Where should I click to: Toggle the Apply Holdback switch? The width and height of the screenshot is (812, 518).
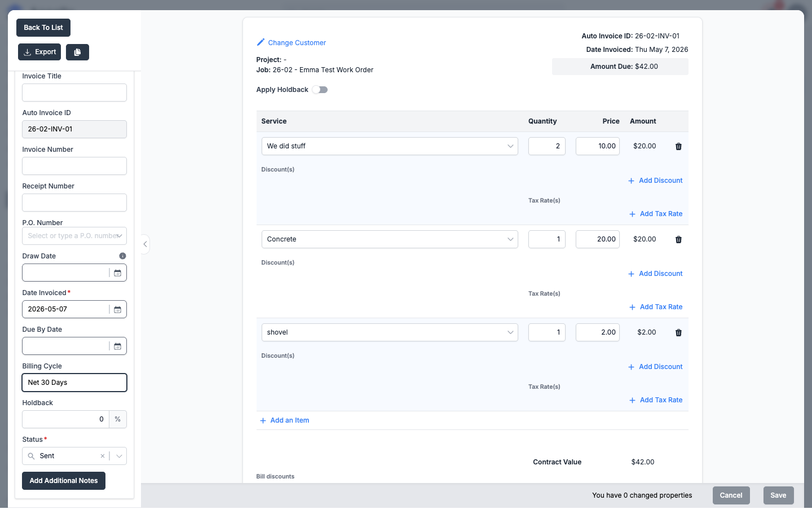(x=320, y=90)
